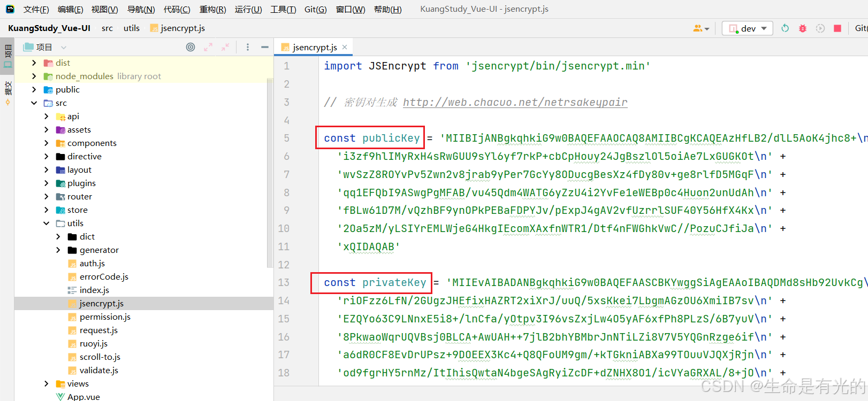This screenshot has width=868, height=401.
Task: Click Collapse All icon in project panel
Action: click(225, 47)
